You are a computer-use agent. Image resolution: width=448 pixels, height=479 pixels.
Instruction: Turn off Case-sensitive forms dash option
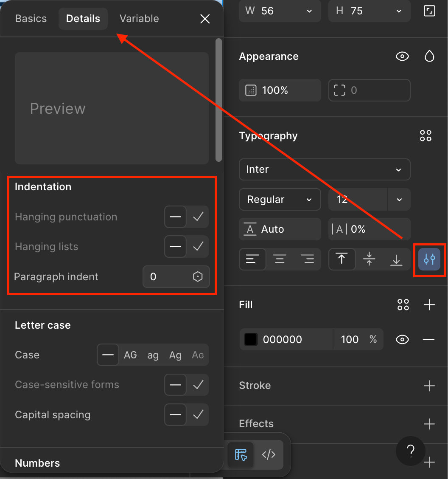click(175, 385)
